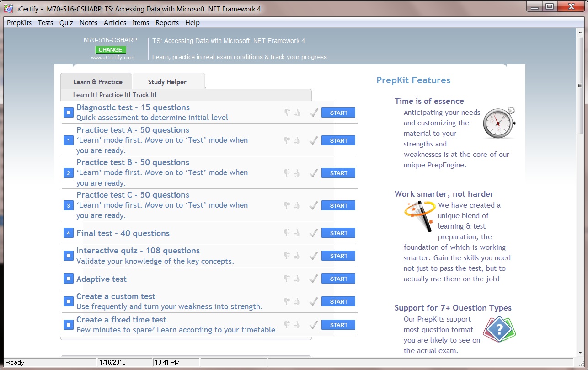588x370 pixels.
Task: Start a fixed time test
Action: [338, 325]
